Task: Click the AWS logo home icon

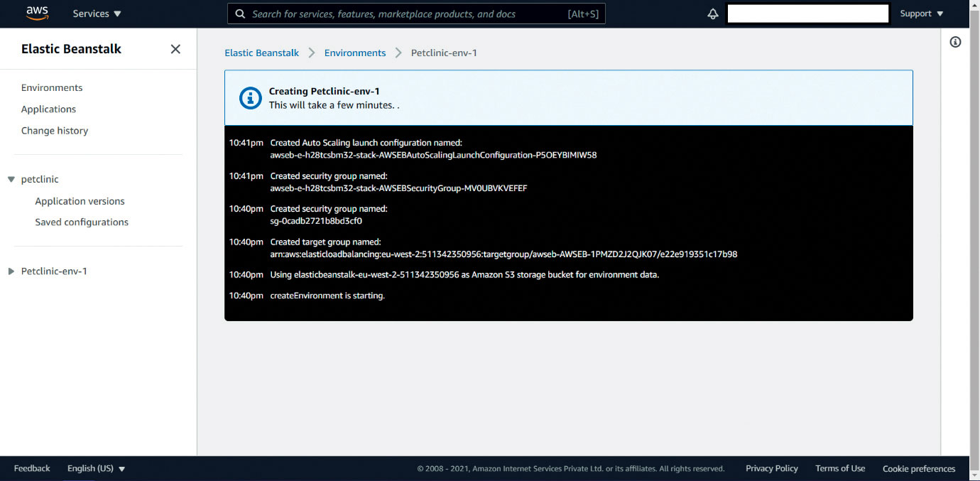Action: coord(37,13)
